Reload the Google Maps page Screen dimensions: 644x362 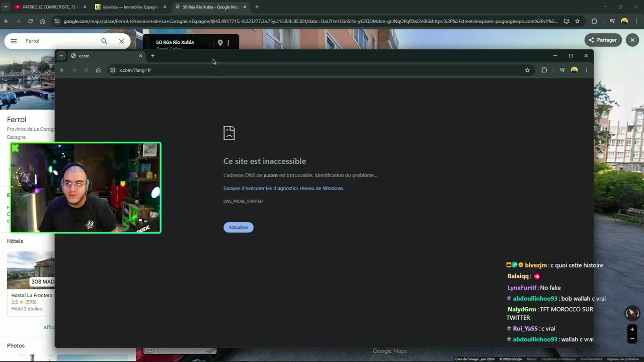pos(30,21)
